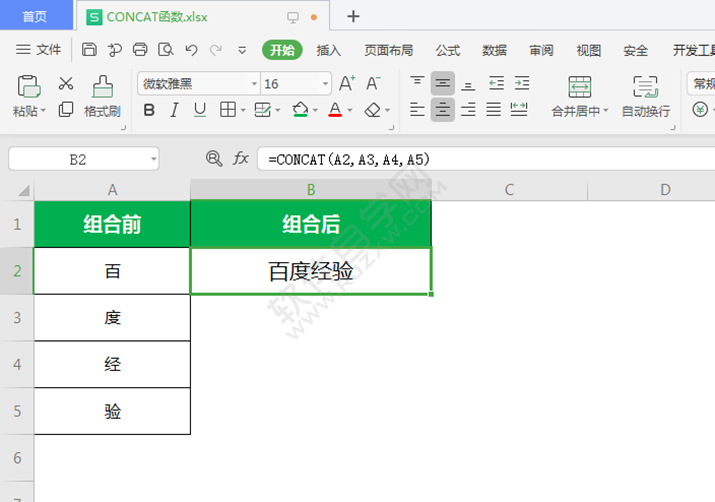The width and height of the screenshot is (715, 502).
Task: Expand the font color dropdown arrow
Action: tap(350, 110)
